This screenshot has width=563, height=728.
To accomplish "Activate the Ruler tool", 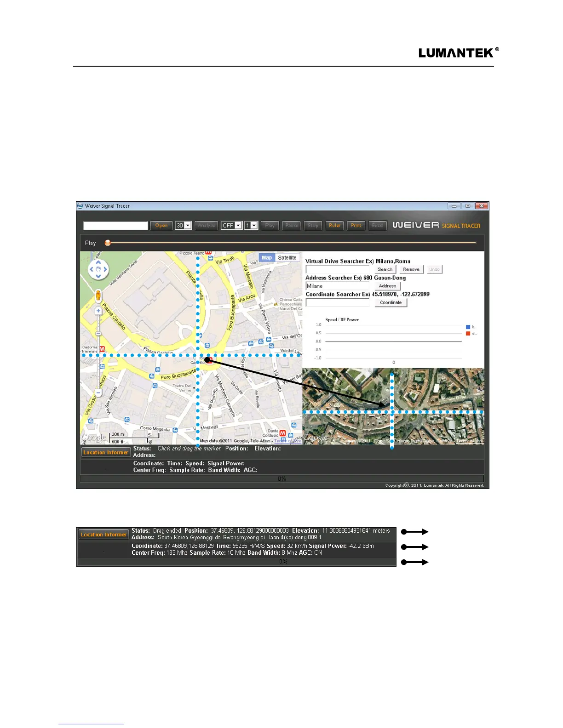I will [335, 226].
